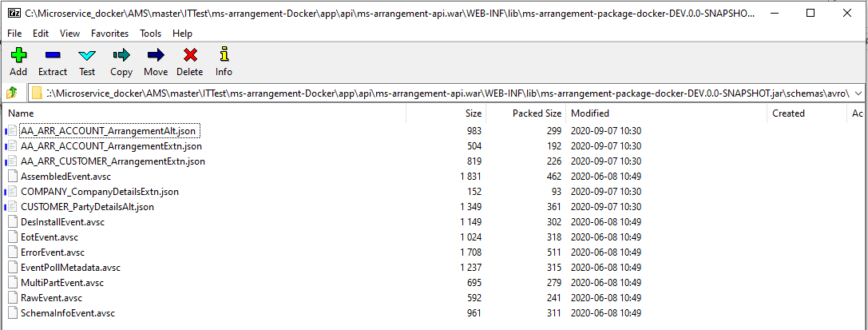Expand the address path dropdown

[858, 93]
